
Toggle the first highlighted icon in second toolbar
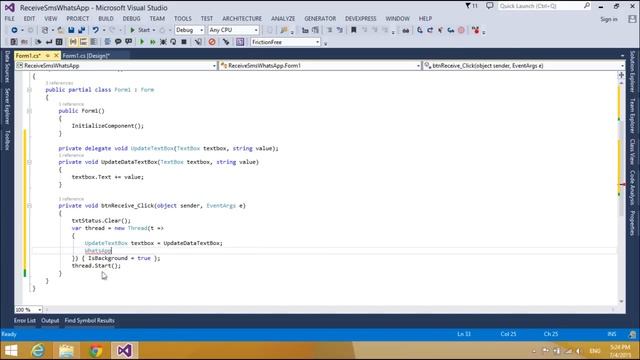point(73,42)
